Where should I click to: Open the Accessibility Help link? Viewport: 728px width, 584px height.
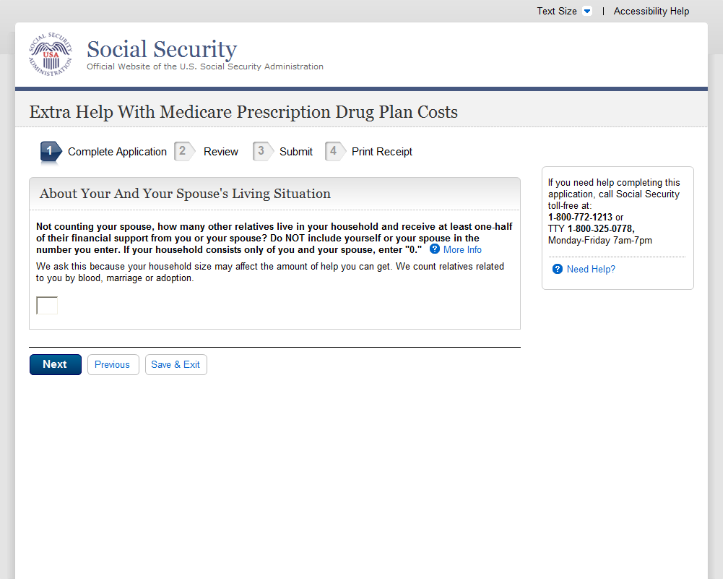pyautogui.click(x=651, y=12)
